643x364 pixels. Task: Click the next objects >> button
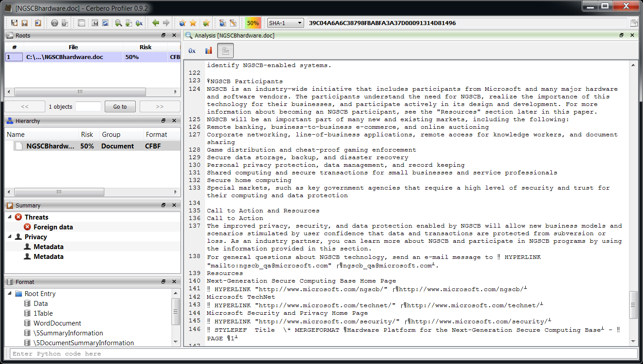coord(160,106)
